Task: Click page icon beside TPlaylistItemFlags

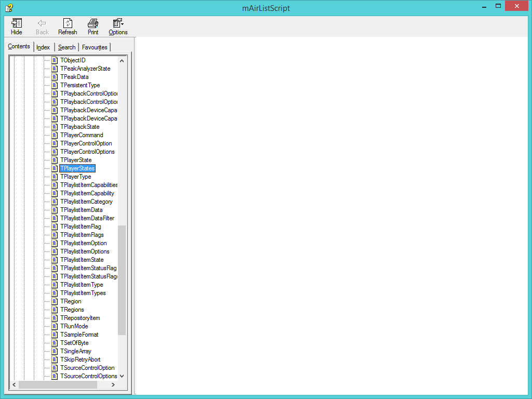Action: [x=55, y=235]
